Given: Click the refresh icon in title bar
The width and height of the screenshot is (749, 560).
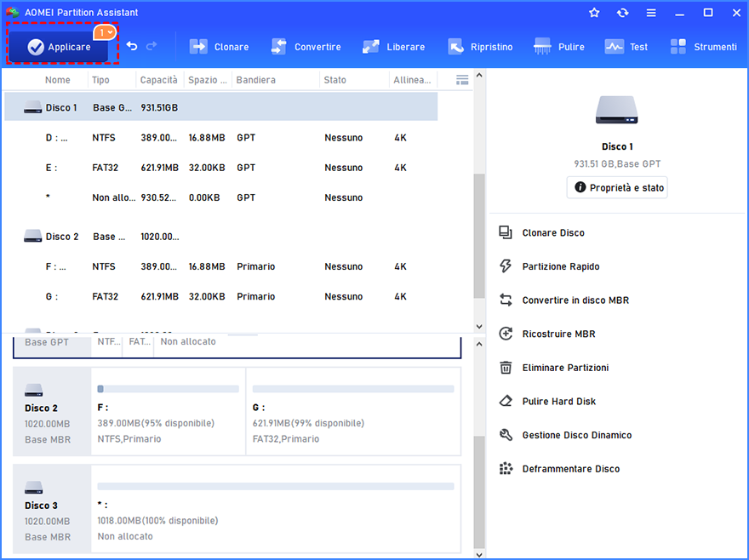Looking at the screenshot, I should (622, 13).
